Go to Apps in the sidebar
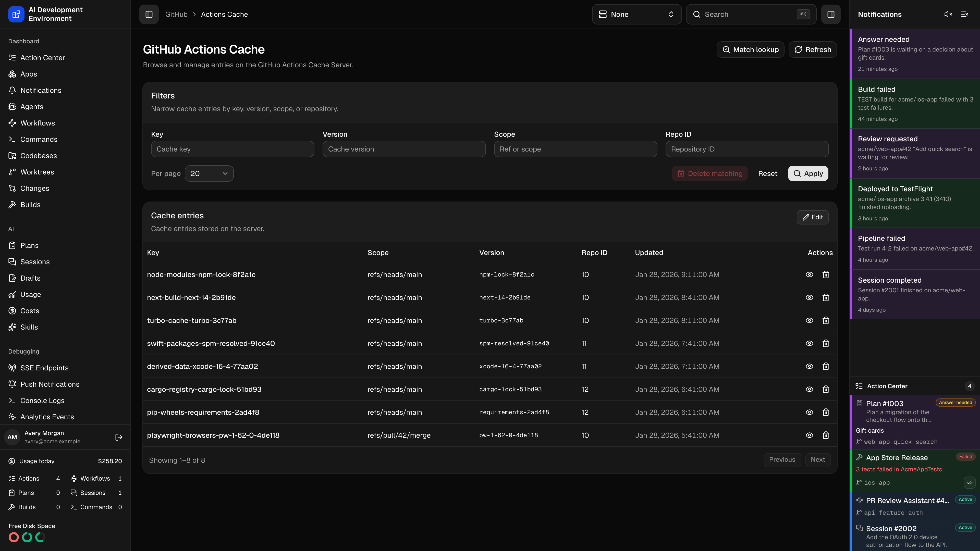Viewport: 980px width, 551px height. click(65, 74)
